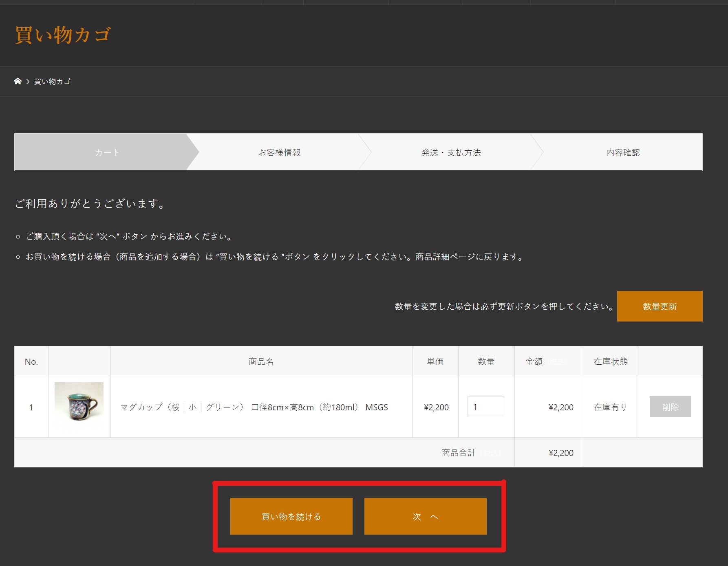Click the 在庫有り stock status cell

click(610, 407)
